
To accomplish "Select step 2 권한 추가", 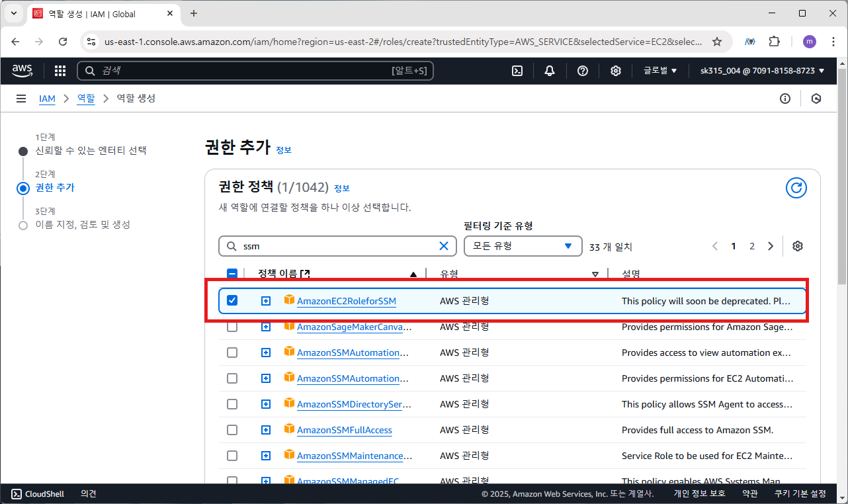I will 55,187.
